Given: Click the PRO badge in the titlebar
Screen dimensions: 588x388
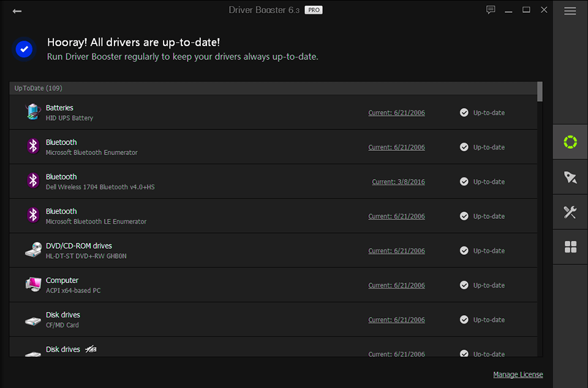Looking at the screenshot, I should pos(313,10).
